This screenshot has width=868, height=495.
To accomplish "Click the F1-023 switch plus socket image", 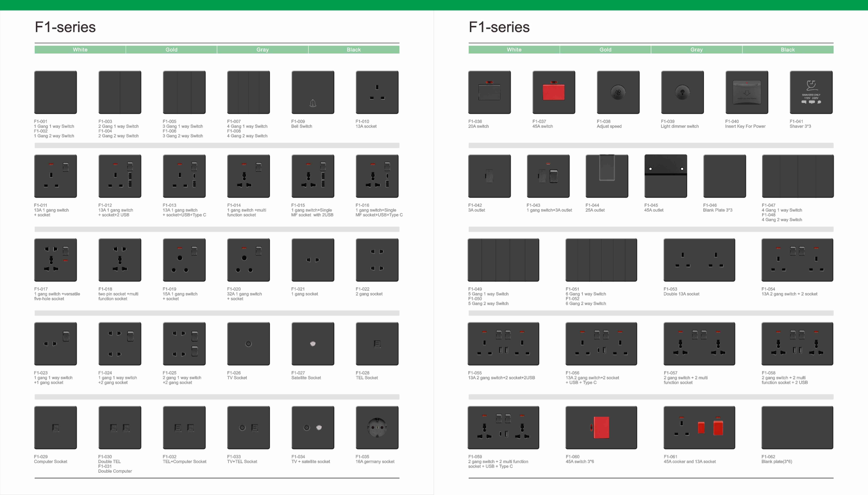I will pos(55,344).
